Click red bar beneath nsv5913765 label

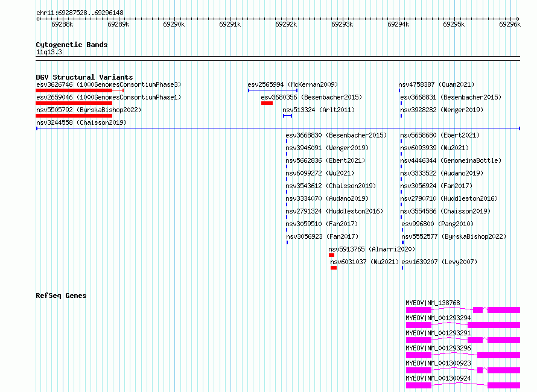[331, 255]
